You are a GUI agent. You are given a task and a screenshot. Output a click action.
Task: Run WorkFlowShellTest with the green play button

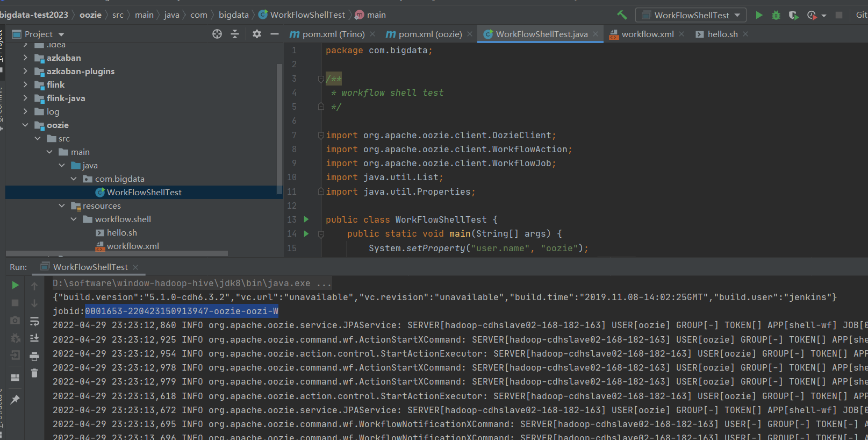pyautogui.click(x=759, y=15)
